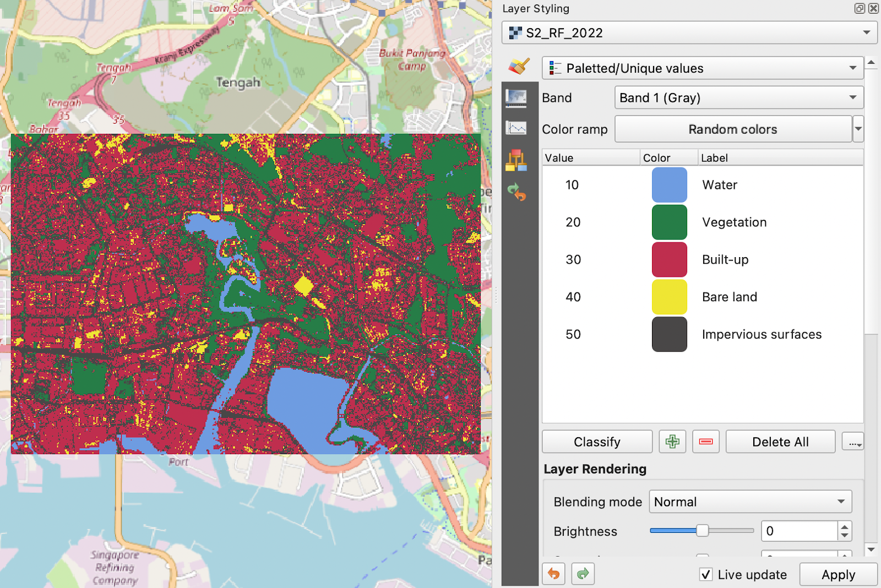Click the undo arrow button
Screen dimensions: 881x588
(x=554, y=574)
